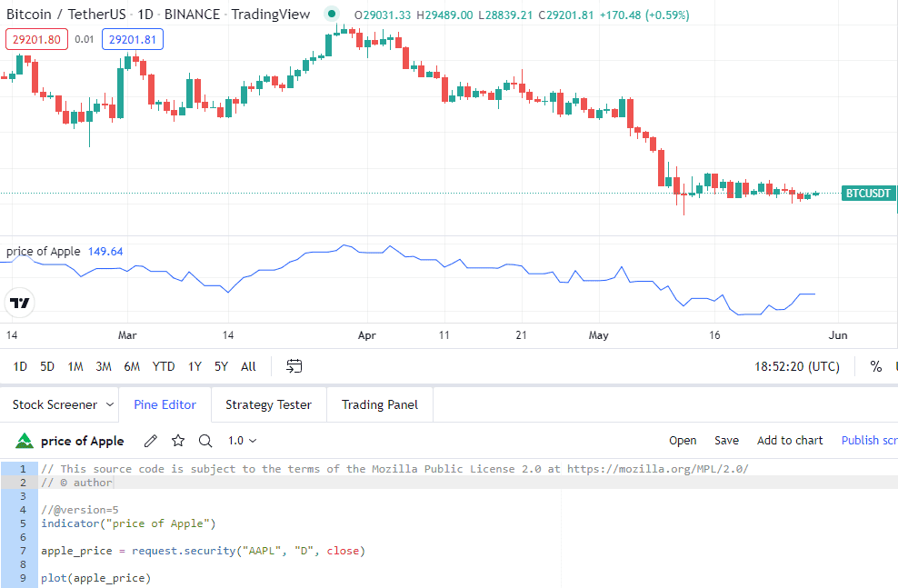Click Open in the Pine Editor toolbar
This screenshot has width=898, height=588.
click(683, 440)
